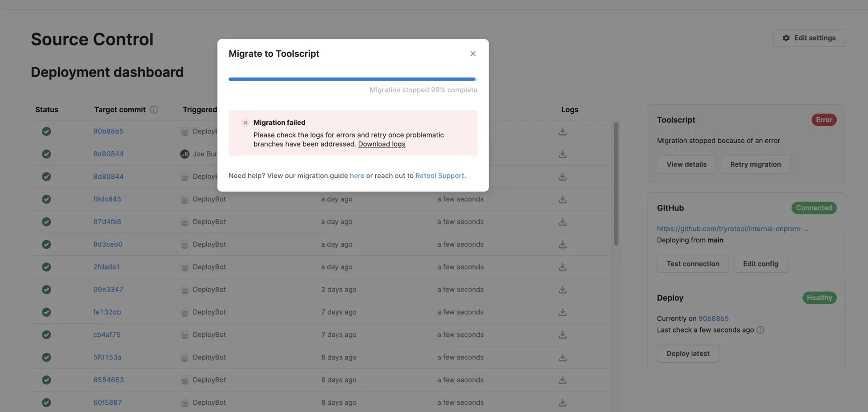This screenshot has width=868, height=412.
Task: Download logs for commit 87d4fe6
Action: coord(563,222)
